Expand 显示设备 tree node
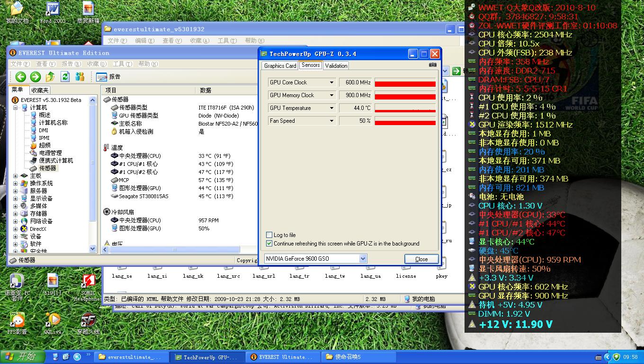Viewport: 644px width, 364px height. 15,199
